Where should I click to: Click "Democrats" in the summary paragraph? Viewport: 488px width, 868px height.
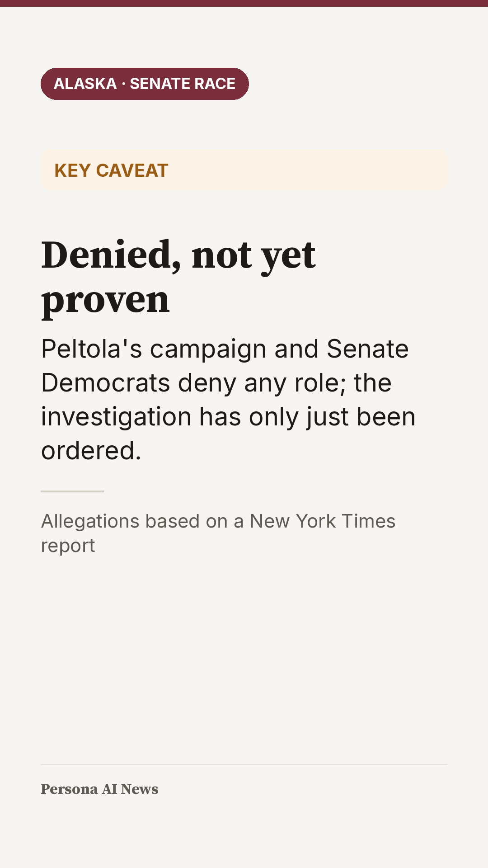click(106, 383)
